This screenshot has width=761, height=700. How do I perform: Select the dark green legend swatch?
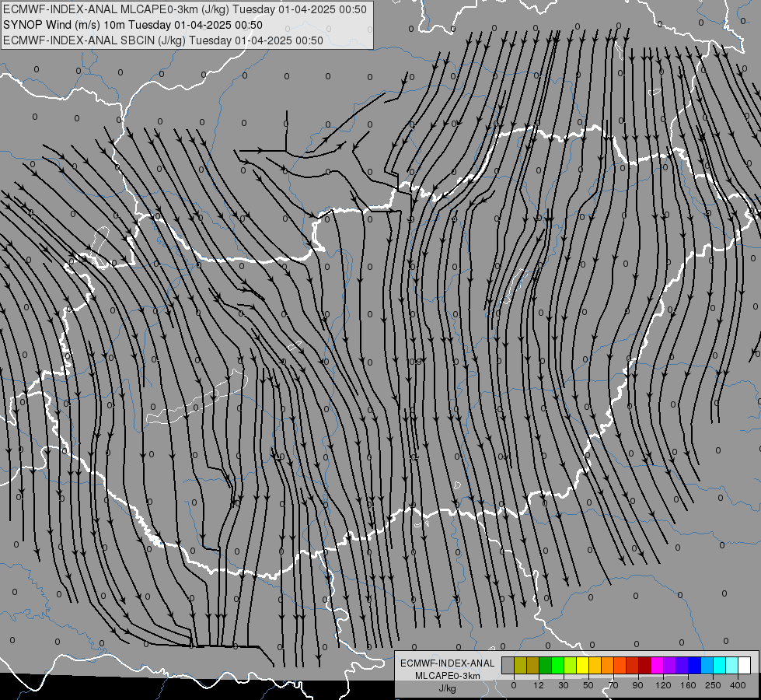[545, 665]
